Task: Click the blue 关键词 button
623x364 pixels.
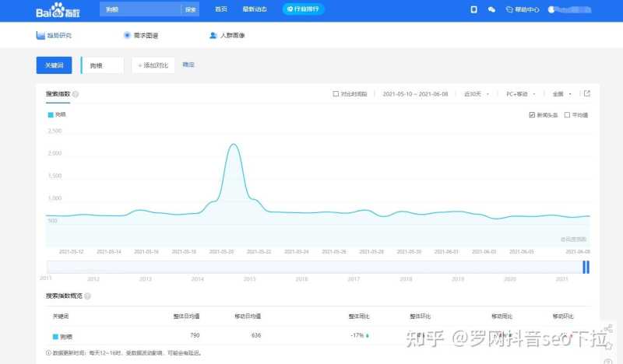Action: [54, 65]
